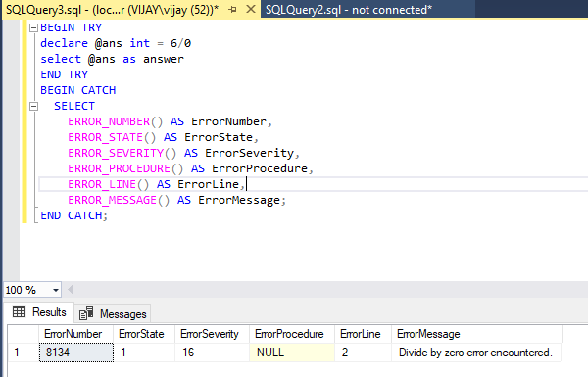
Task: Select the ErrorProcedure column header
Action: pos(292,334)
